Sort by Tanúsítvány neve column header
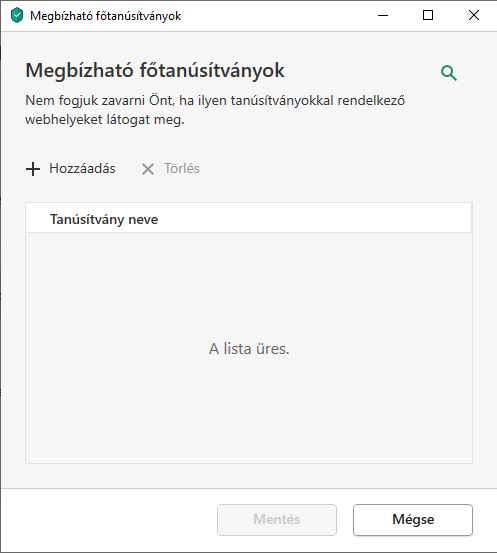The image size is (497, 553). (x=104, y=219)
